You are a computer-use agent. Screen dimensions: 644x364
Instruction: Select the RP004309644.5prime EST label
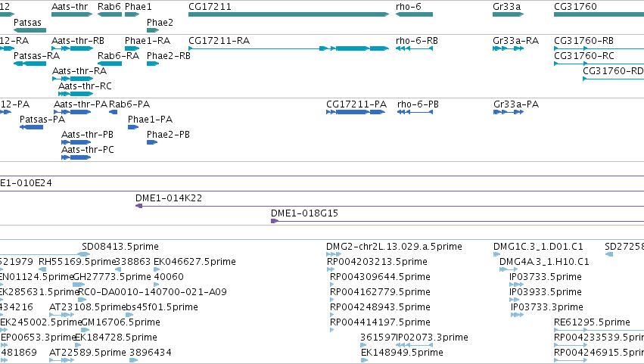381,277
